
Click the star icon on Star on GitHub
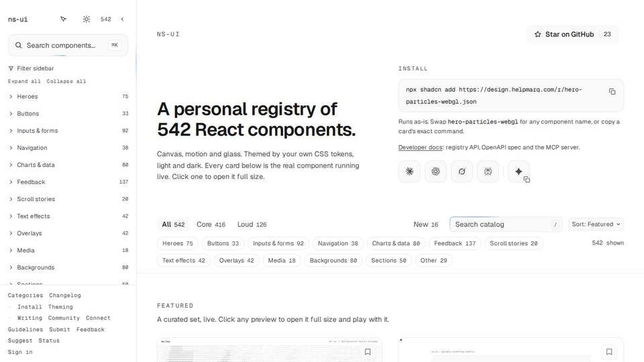[537, 34]
